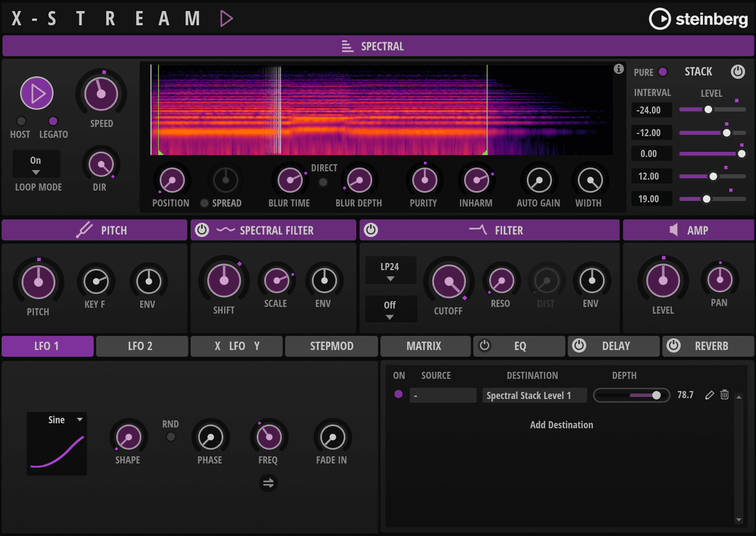
Task: Power on the DELAY effect
Action: [x=578, y=346]
